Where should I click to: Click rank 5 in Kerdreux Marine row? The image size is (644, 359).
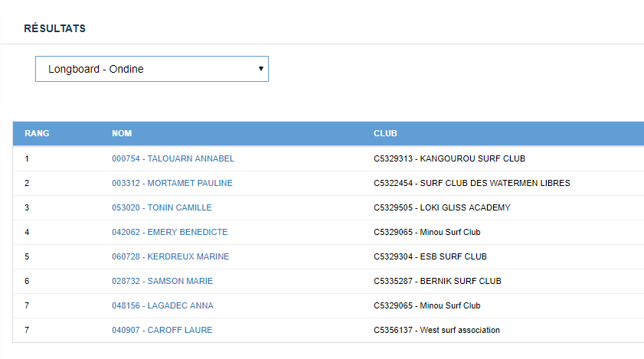coord(27,256)
